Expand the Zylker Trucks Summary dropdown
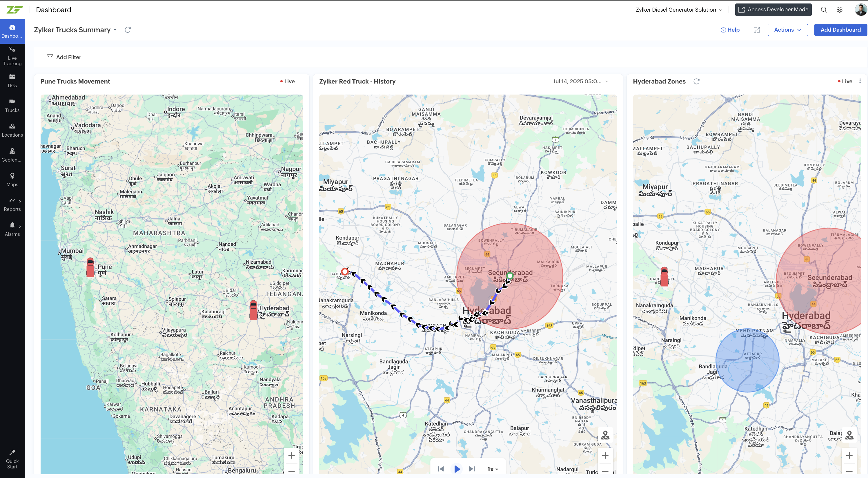The image size is (868, 478). [x=115, y=30]
